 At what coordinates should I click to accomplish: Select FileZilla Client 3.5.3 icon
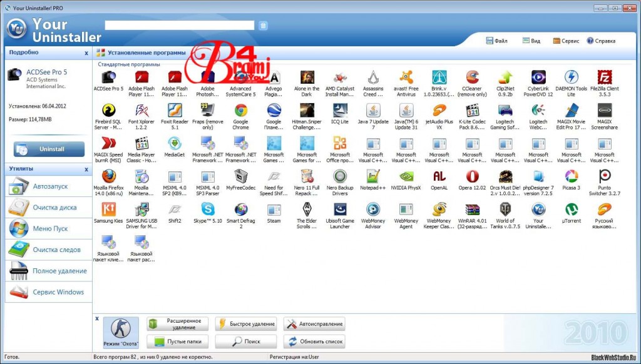click(x=604, y=77)
